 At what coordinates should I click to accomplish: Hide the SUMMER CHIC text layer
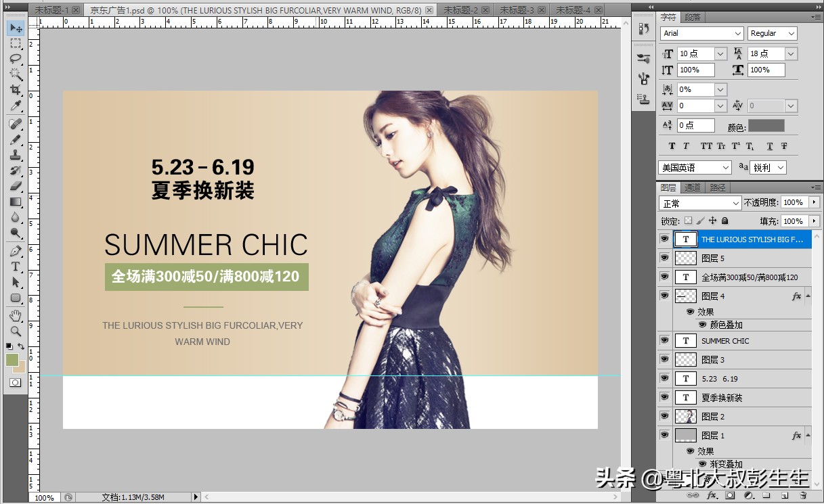pyautogui.click(x=664, y=340)
